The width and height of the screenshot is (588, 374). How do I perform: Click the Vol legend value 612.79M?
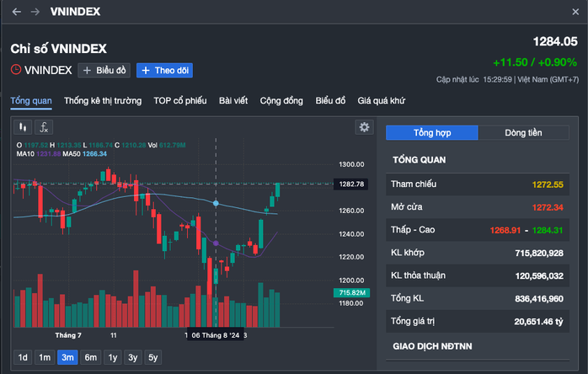pos(172,145)
